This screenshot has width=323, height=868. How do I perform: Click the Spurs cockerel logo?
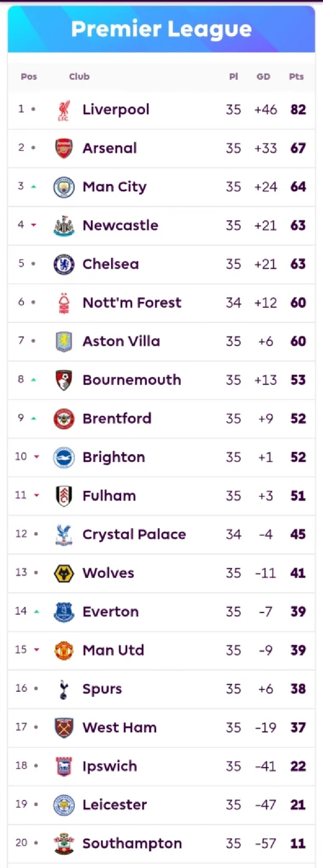point(64,689)
